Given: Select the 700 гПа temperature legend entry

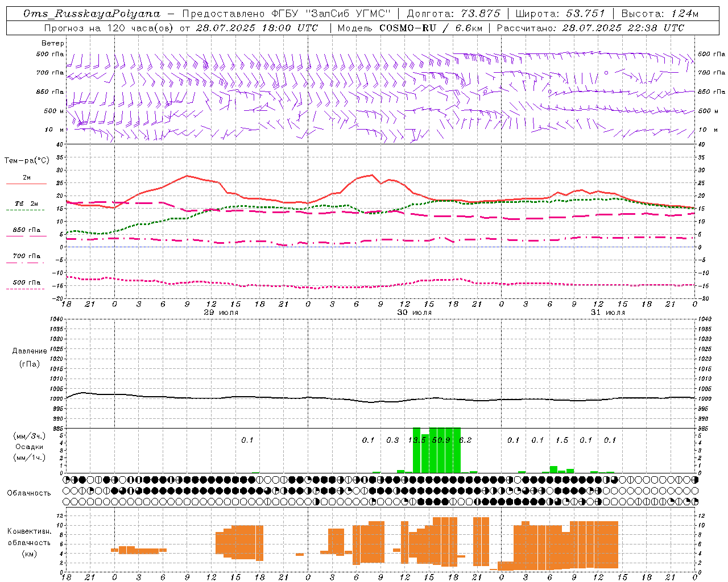Looking at the screenshot, I should coord(27,256).
